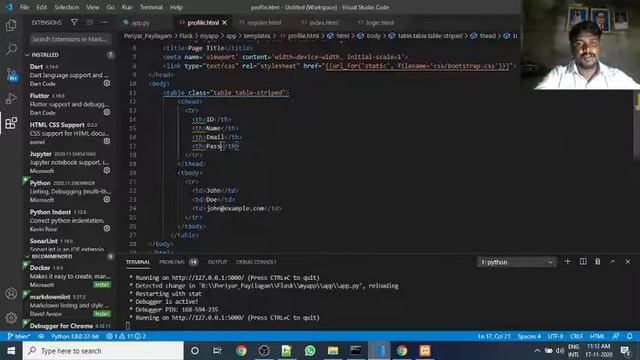Open the Manage gear in activity bar

point(11,317)
